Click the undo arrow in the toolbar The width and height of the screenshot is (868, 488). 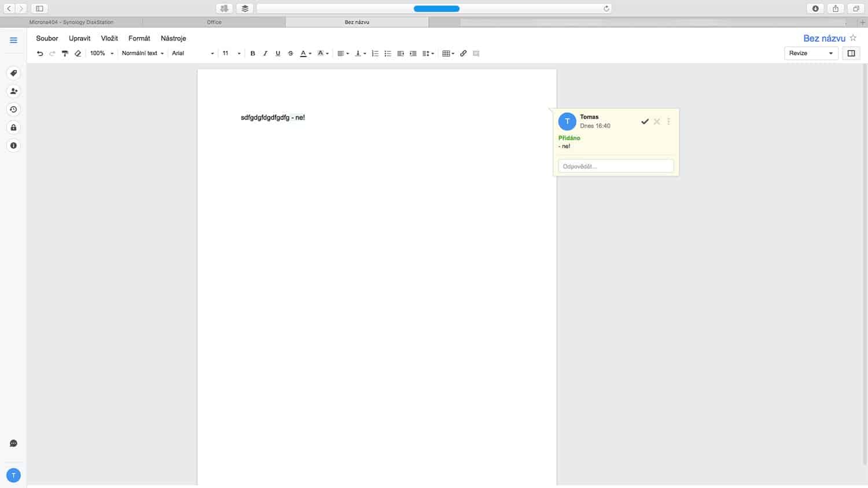coord(40,53)
